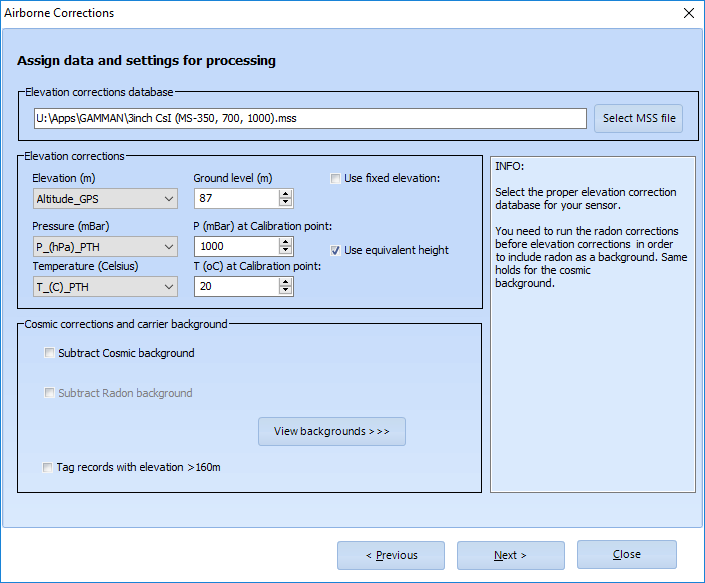The width and height of the screenshot is (705, 583).
Task: Decrease Ground level value with down arrow
Action: coord(286,204)
